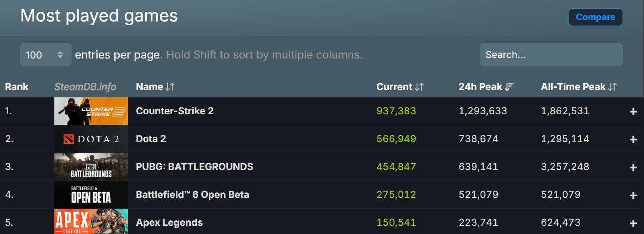Click the Counter-Strike 2 game thumbnail
This screenshot has height=234, width=644.
pos(91,111)
